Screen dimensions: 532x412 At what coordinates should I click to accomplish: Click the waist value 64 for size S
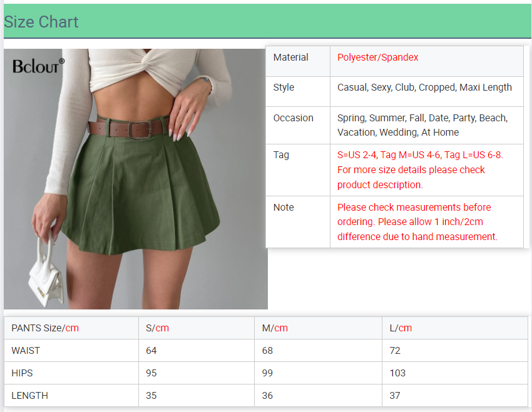(x=151, y=351)
